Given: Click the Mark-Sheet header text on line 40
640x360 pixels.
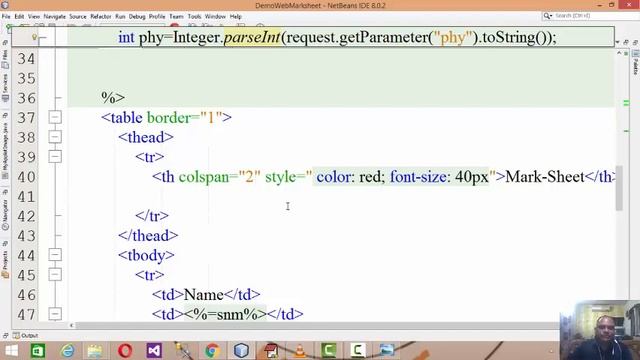Looking at the screenshot, I should (x=545, y=177).
